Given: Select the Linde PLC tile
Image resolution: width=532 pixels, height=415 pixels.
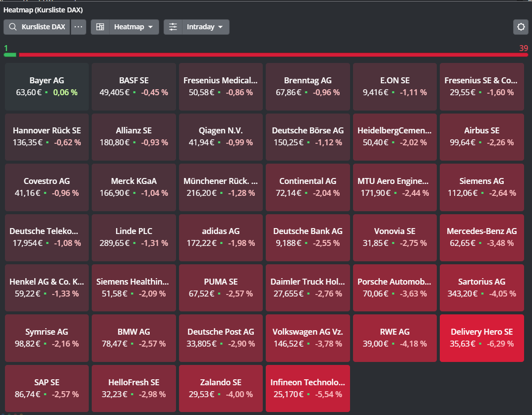Looking at the screenshot, I should point(134,237).
